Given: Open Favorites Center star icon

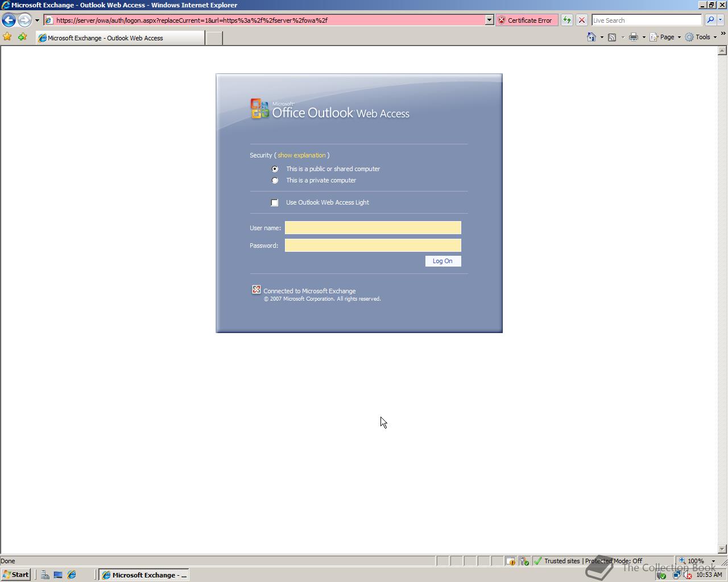Looking at the screenshot, I should coord(7,37).
